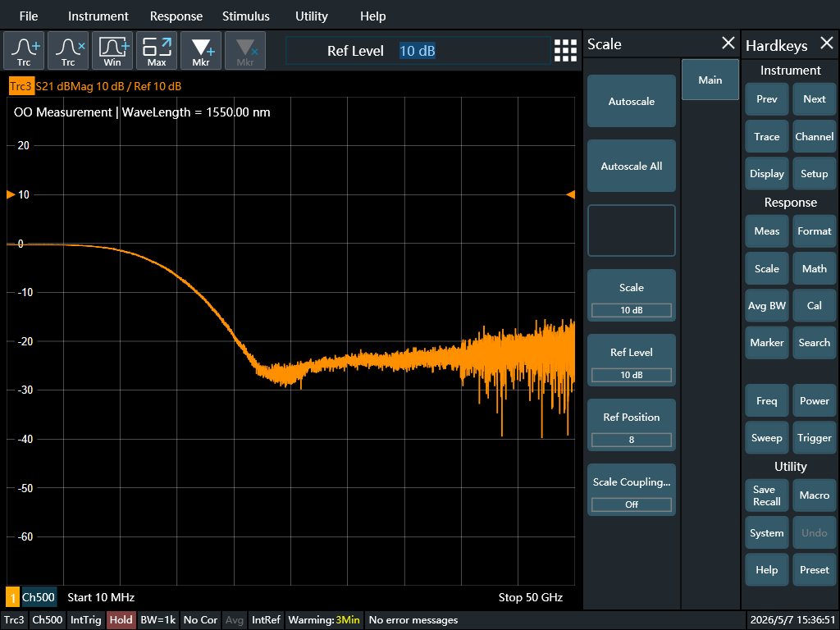This screenshot has height=630, width=840.
Task: Click the left reference level marker triangle
Action: (x=11, y=194)
